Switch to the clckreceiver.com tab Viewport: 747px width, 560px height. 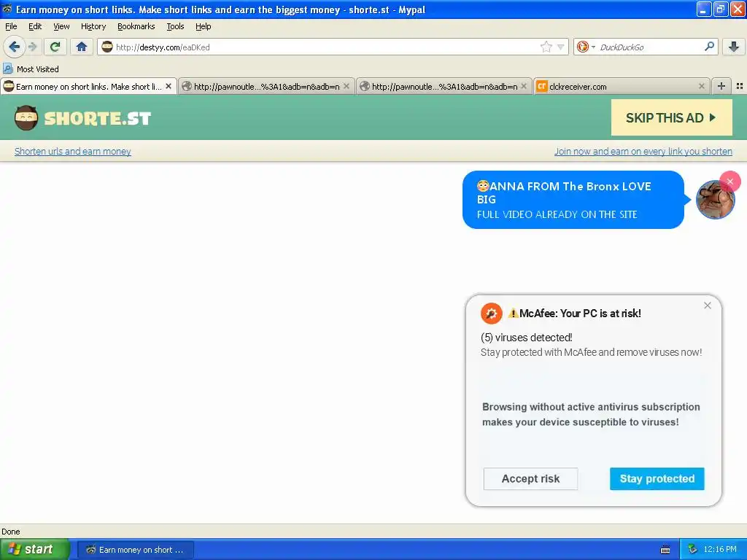click(622, 87)
